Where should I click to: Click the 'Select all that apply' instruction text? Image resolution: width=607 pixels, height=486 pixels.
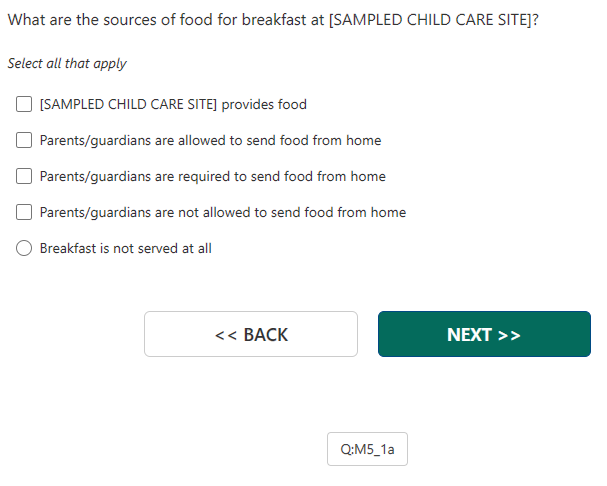(67, 63)
